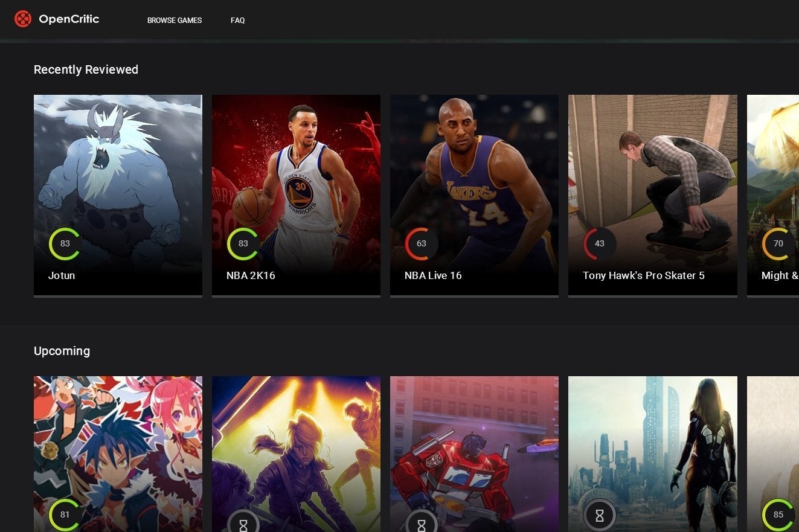This screenshot has height=532, width=799.
Task: Click the "Recently Reviewed" section heading
Action: click(86, 69)
